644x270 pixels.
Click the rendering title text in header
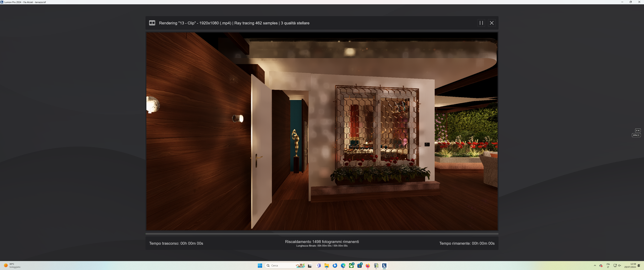pyautogui.click(x=234, y=23)
